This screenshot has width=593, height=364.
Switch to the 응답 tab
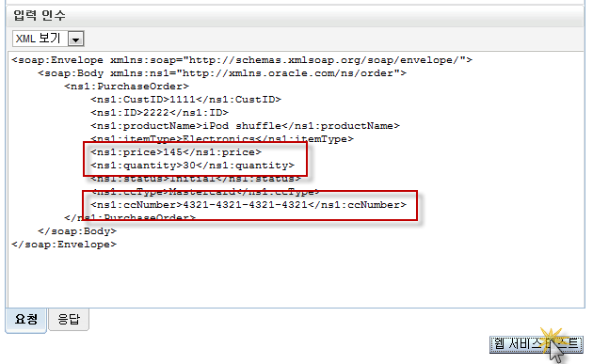pos(69,320)
